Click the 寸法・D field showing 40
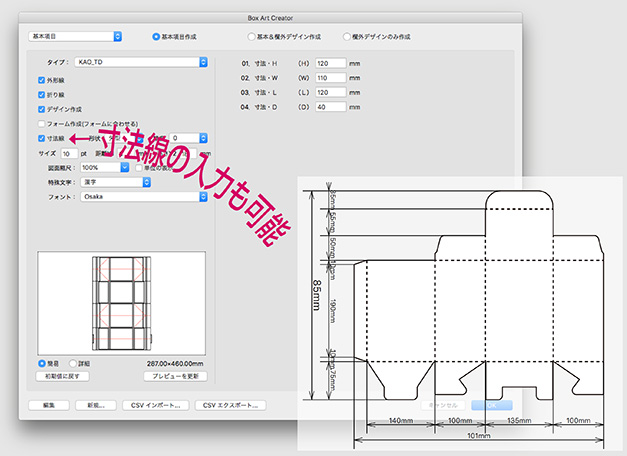 pos(330,106)
